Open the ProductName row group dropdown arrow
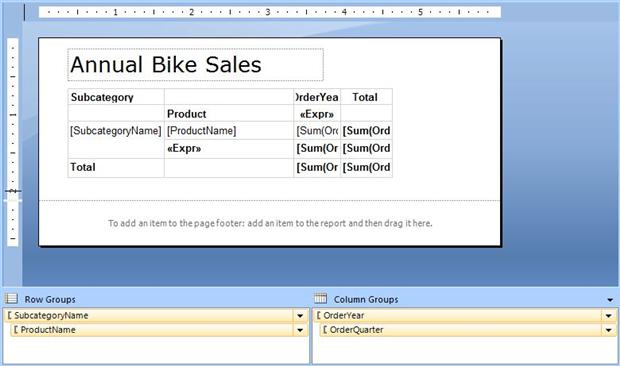The width and height of the screenshot is (620, 366). [x=300, y=330]
